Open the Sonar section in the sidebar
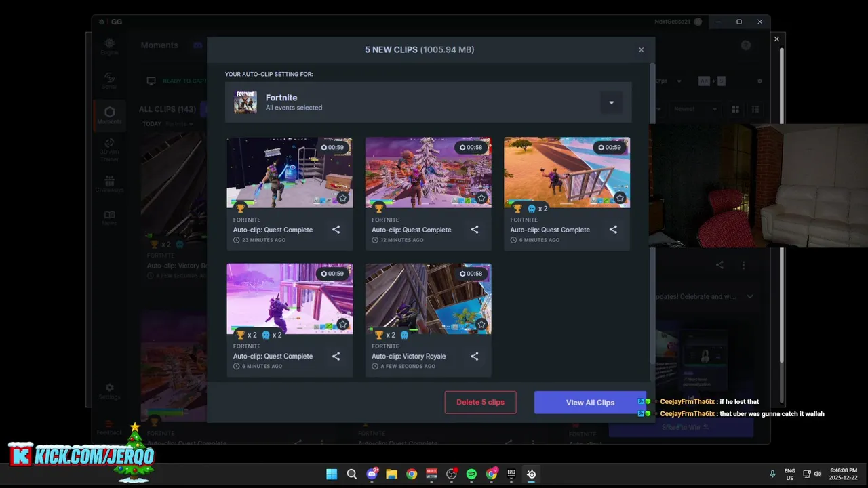This screenshot has width=868, height=488. pyautogui.click(x=109, y=81)
